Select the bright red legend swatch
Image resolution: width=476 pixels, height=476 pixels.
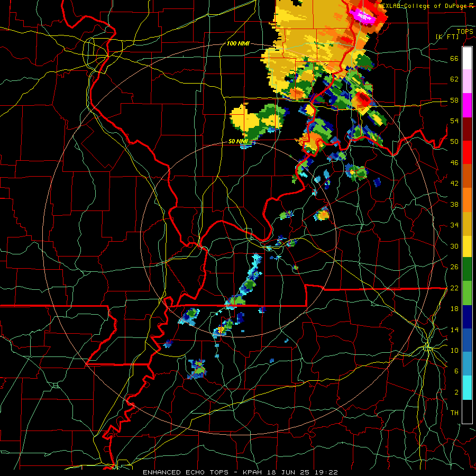[467, 152]
